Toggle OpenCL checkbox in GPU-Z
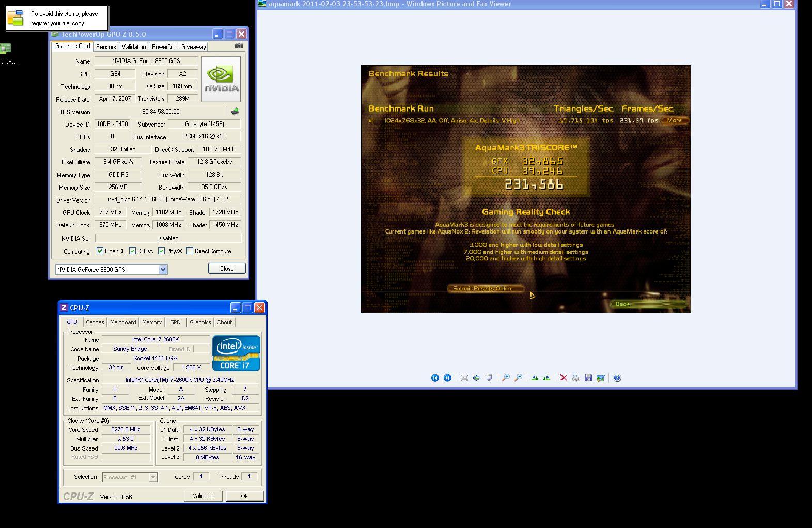Screen dimensions: 812x528 pyautogui.click(x=100, y=251)
